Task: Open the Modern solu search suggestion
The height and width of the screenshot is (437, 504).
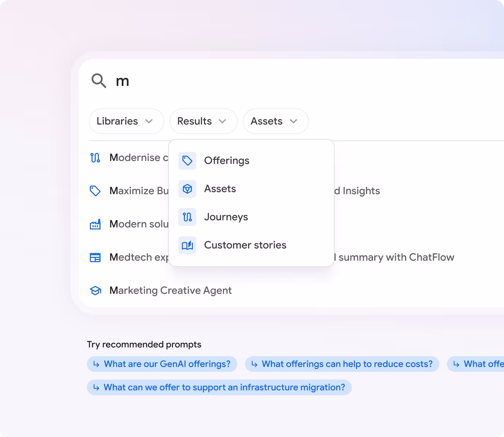Action: [x=139, y=224]
